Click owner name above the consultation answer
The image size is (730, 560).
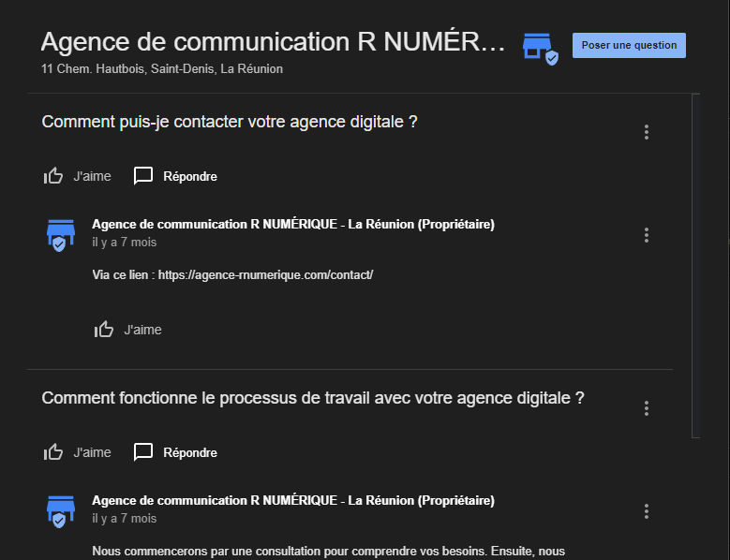(x=293, y=500)
